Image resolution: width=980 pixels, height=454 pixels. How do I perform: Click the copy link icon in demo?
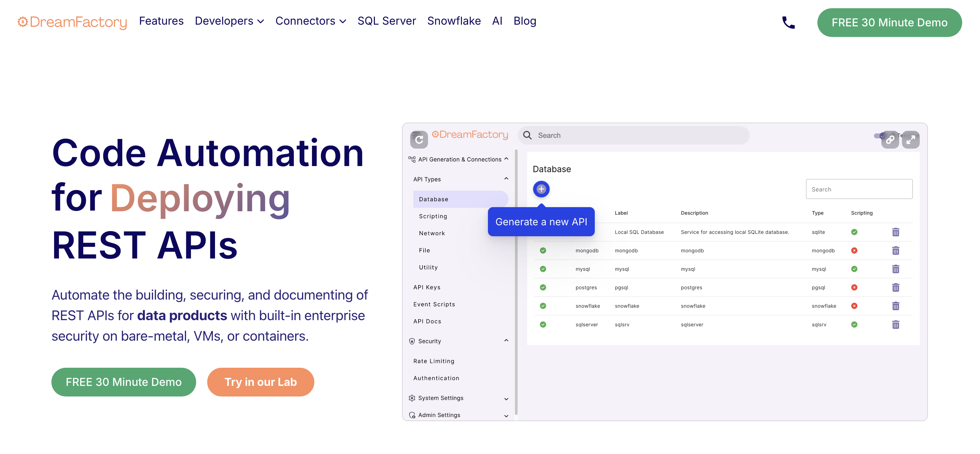890,140
